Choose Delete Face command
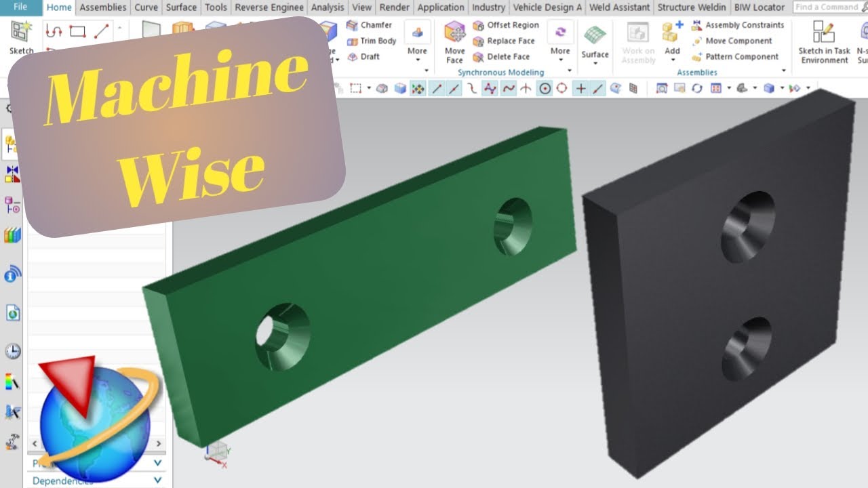 (500, 56)
